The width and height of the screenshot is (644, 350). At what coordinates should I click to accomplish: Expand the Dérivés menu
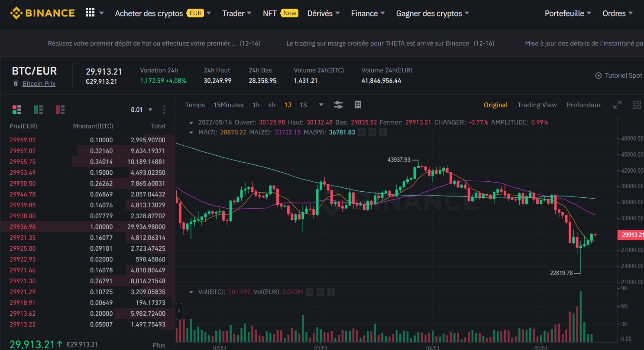pos(323,13)
